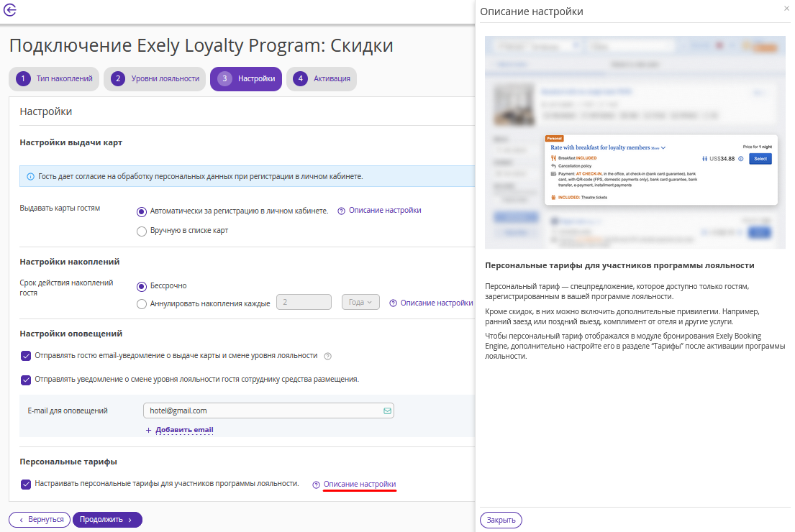Toggle staff notification of loyalty level change checkbox
795x532 pixels.
(x=26, y=380)
